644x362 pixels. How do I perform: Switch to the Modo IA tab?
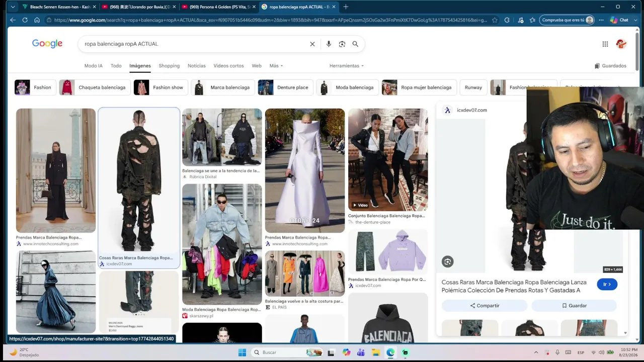coord(94,66)
